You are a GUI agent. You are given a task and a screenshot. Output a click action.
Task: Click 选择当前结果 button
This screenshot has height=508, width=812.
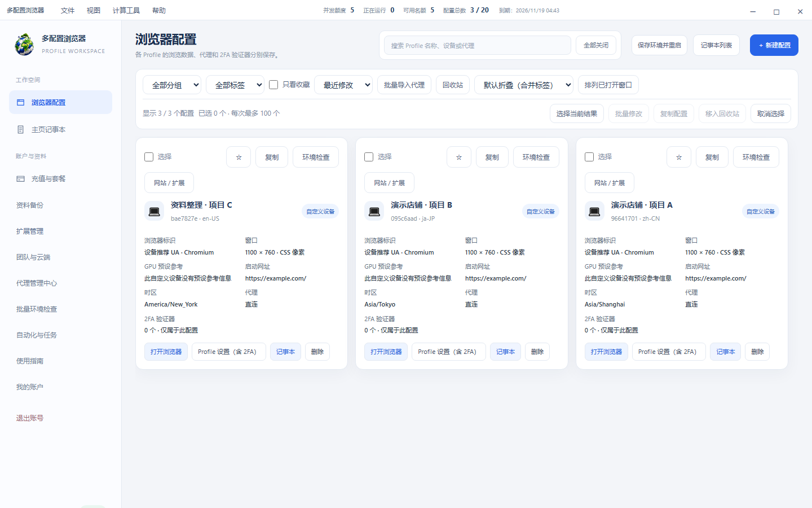pyautogui.click(x=577, y=113)
